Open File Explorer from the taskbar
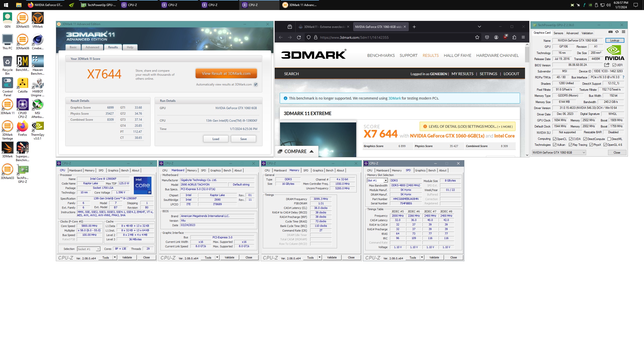This screenshot has height=362, width=644. [x=18, y=5]
